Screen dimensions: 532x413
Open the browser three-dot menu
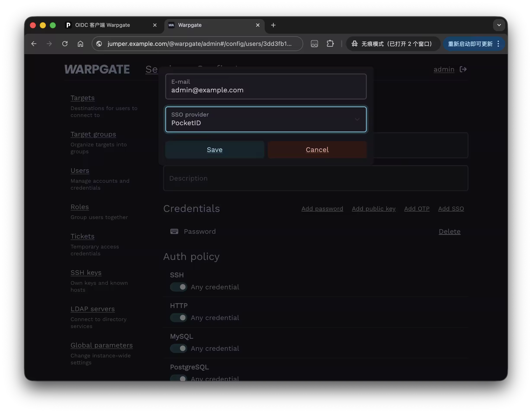pyautogui.click(x=498, y=44)
